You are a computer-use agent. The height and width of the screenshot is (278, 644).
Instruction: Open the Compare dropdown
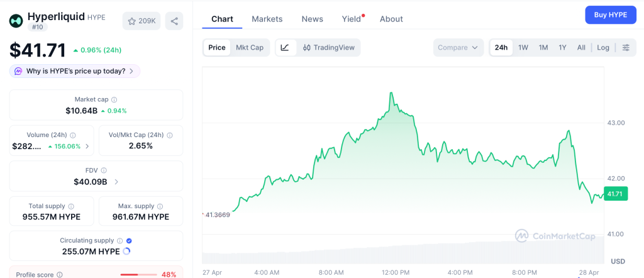click(x=458, y=48)
